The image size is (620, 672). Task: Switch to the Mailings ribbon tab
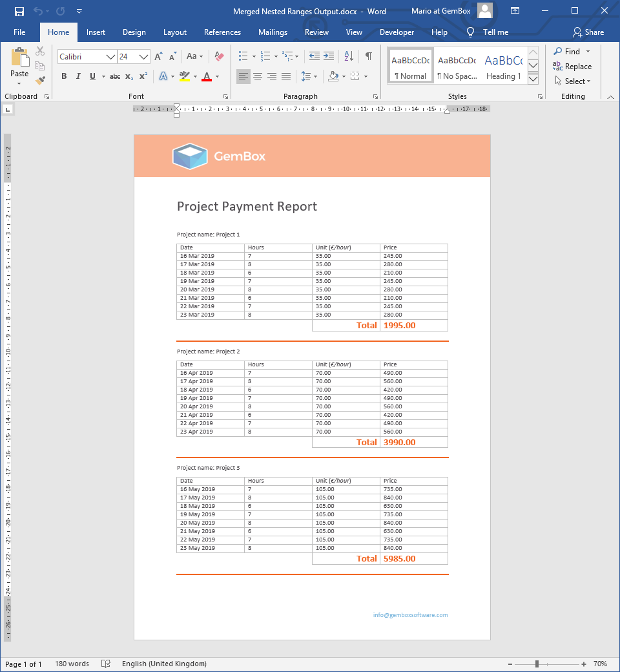273,32
